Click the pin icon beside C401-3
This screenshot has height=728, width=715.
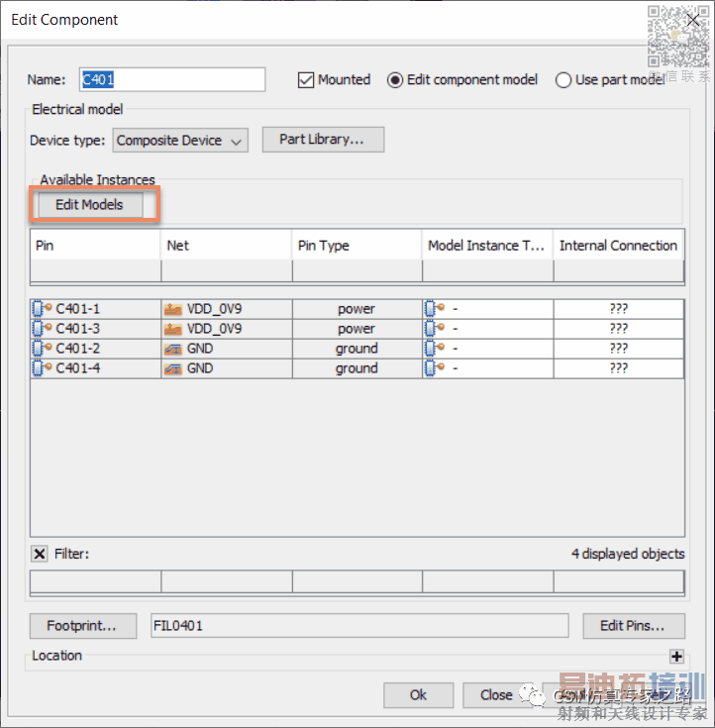pos(42,329)
